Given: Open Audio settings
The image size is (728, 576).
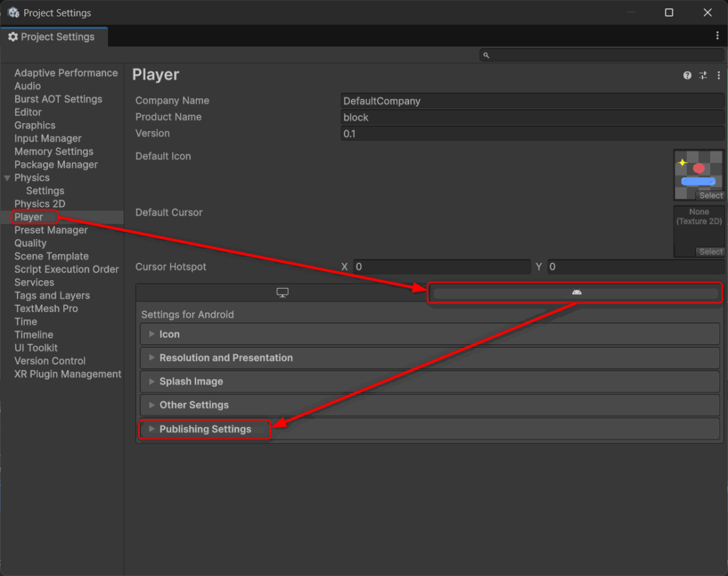Looking at the screenshot, I should click(x=28, y=86).
